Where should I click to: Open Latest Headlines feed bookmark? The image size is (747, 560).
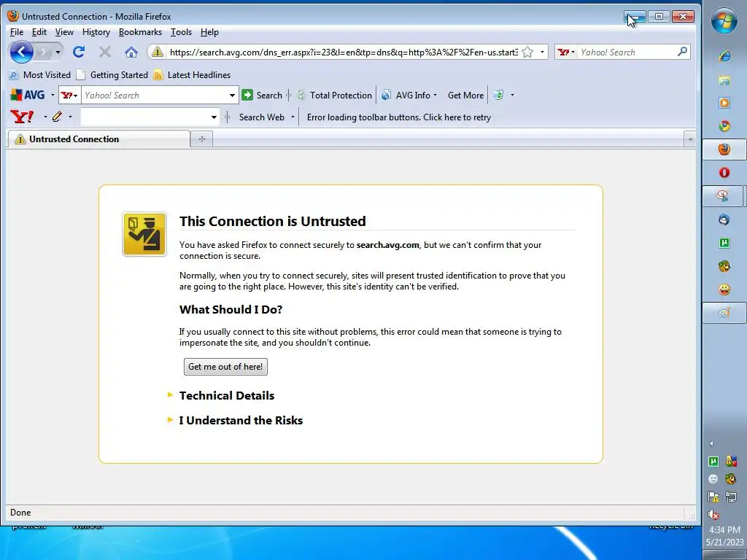click(x=192, y=75)
